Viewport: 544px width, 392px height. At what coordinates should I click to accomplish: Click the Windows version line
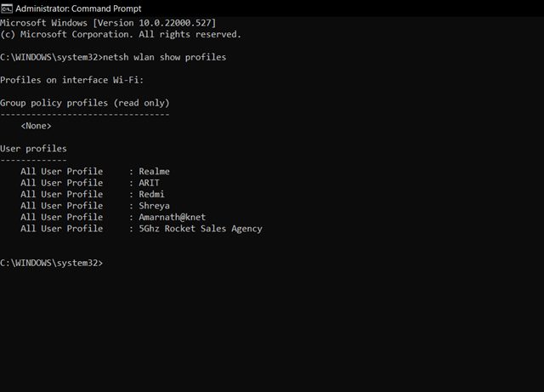pos(108,23)
